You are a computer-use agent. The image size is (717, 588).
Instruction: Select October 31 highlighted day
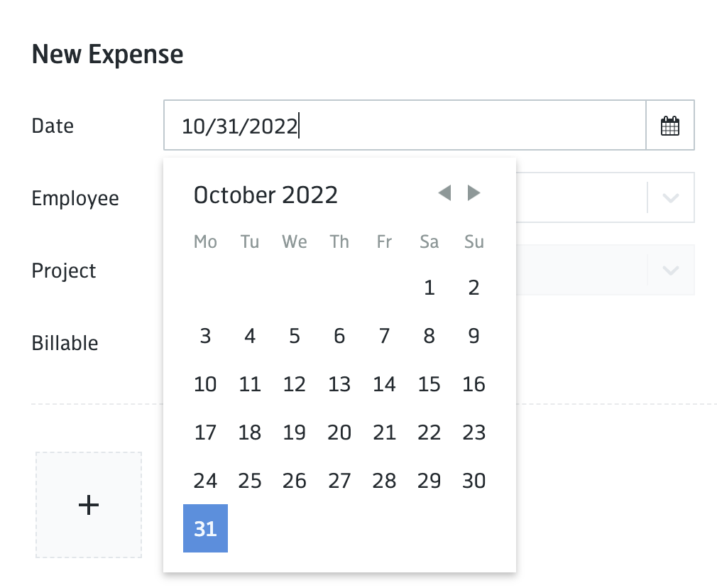pyautogui.click(x=205, y=528)
